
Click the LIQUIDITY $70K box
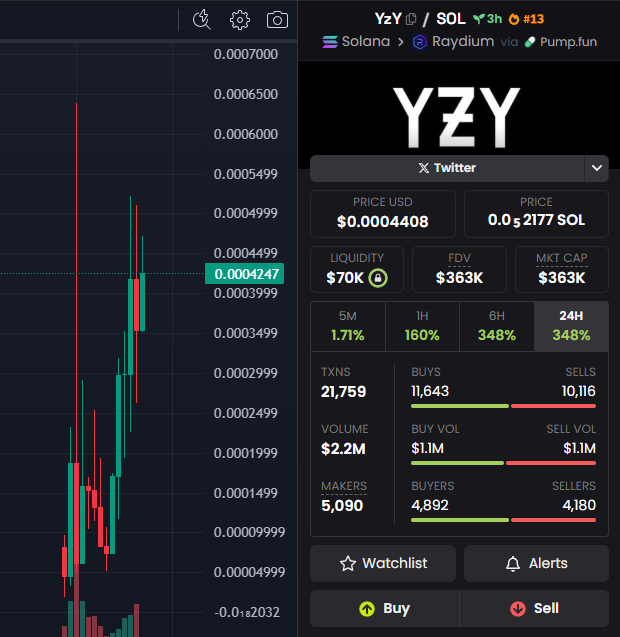pos(357,269)
